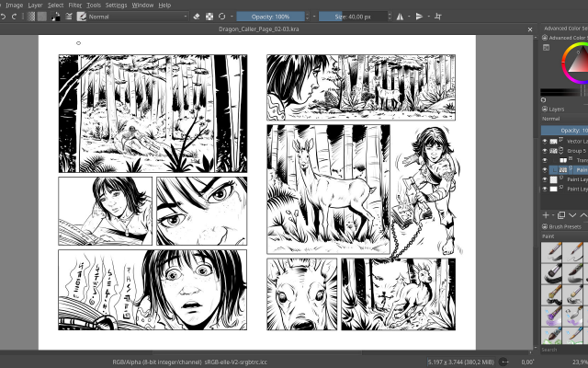Open the brush preset chooser icon

(x=82, y=17)
